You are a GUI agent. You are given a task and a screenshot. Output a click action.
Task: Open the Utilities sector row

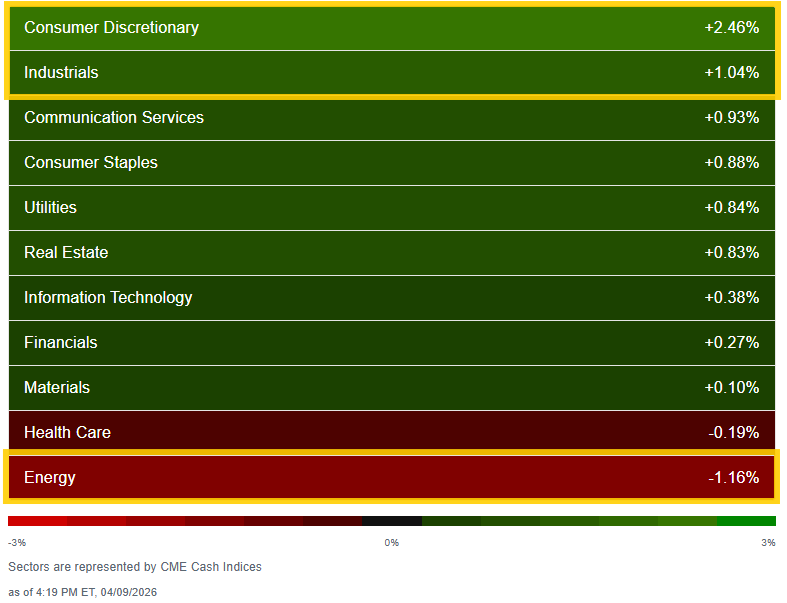pyautogui.click(x=392, y=208)
